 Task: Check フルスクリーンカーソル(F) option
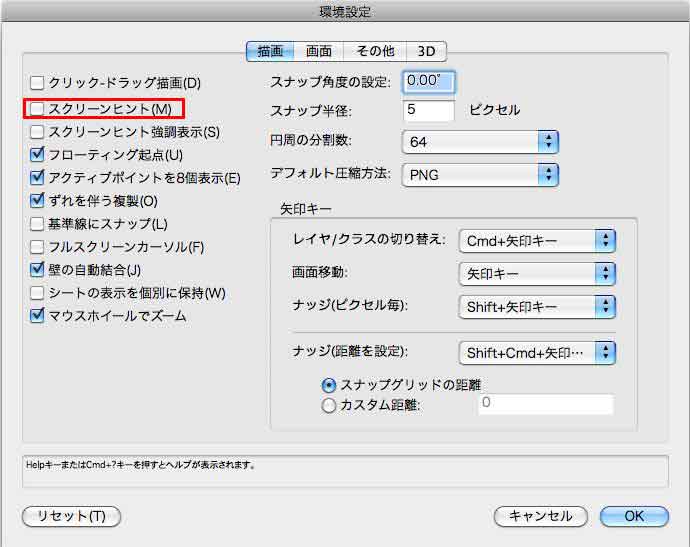pos(38,247)
